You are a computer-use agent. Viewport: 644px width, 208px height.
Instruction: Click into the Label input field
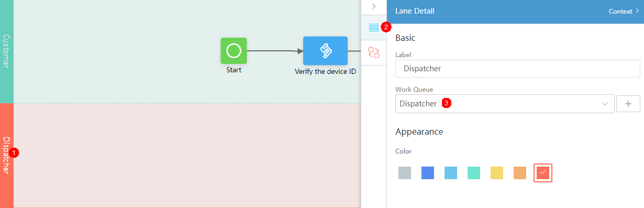518,69
